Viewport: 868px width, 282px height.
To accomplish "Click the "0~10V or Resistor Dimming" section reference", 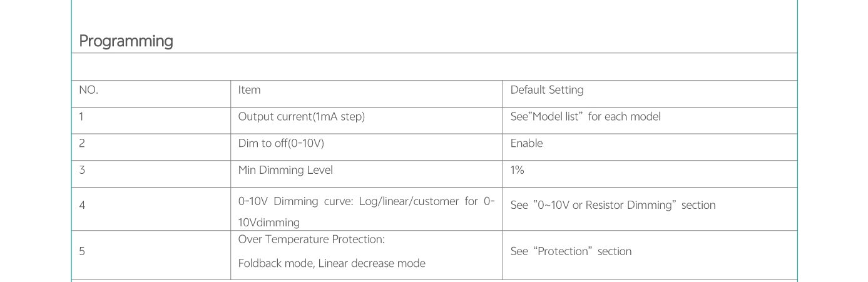I will pos(613,205).
